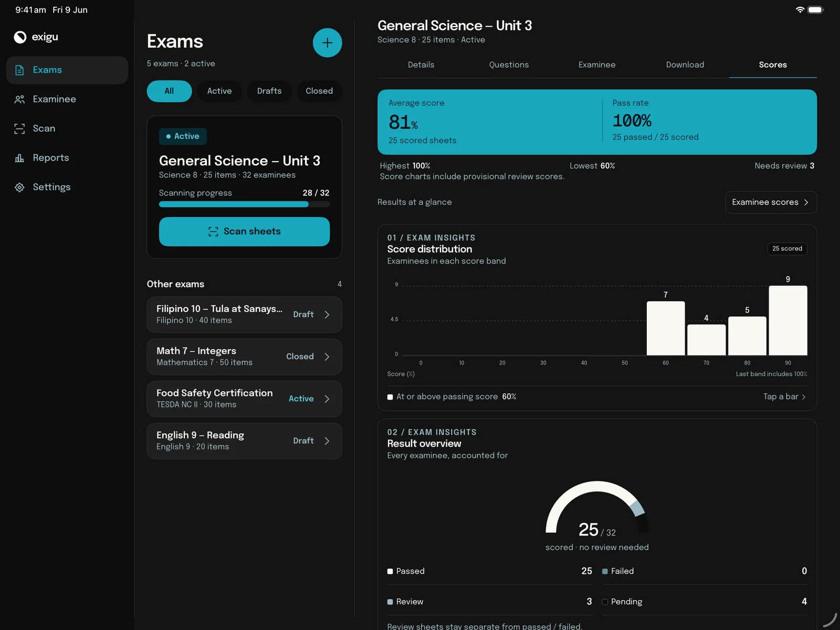Select the 90 score band bar
The width and height of the screenshot is (840, 630).
click(788, 320)
